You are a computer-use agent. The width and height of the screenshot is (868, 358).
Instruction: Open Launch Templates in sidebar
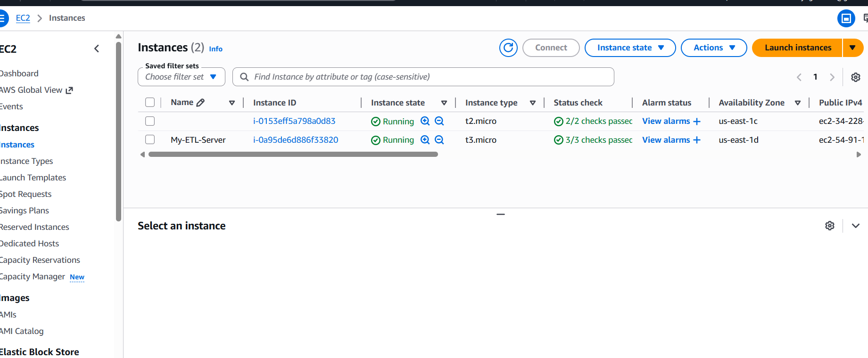pyautogui.click(x=33, y=178)
